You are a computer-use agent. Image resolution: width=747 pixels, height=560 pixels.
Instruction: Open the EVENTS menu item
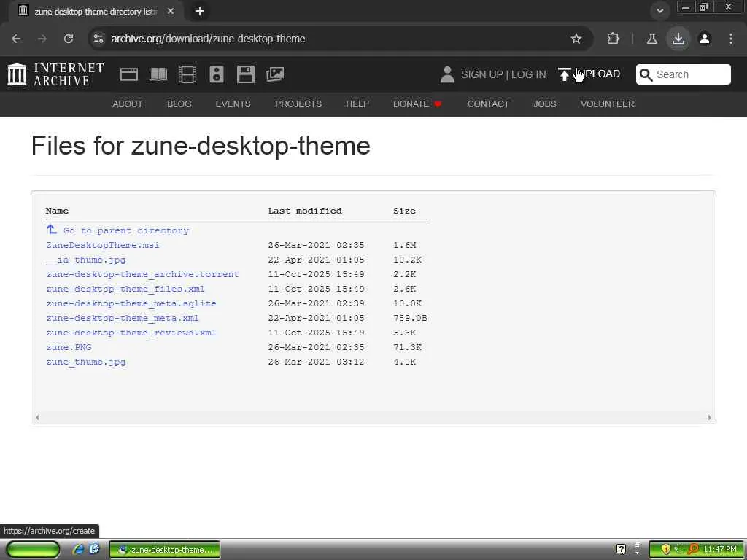click(233, 104)
